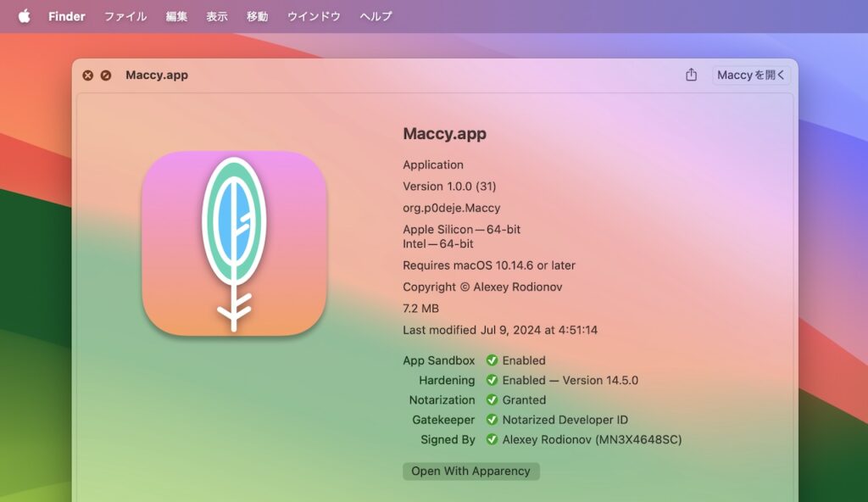Click the Version 1.0.0 (31) text
The height and width of the screenshot is (502, 868).
click(x=451, y=186)
